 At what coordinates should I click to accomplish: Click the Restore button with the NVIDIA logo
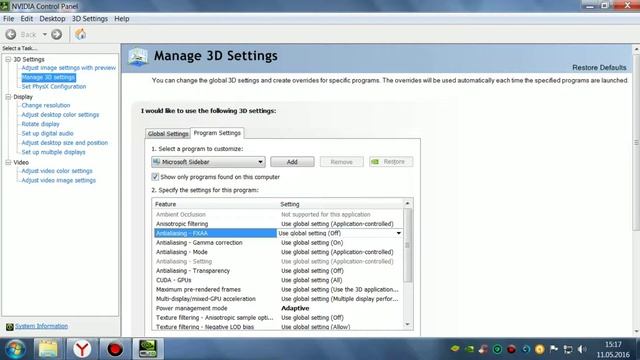pyautogui.click(x=391, y=162)
